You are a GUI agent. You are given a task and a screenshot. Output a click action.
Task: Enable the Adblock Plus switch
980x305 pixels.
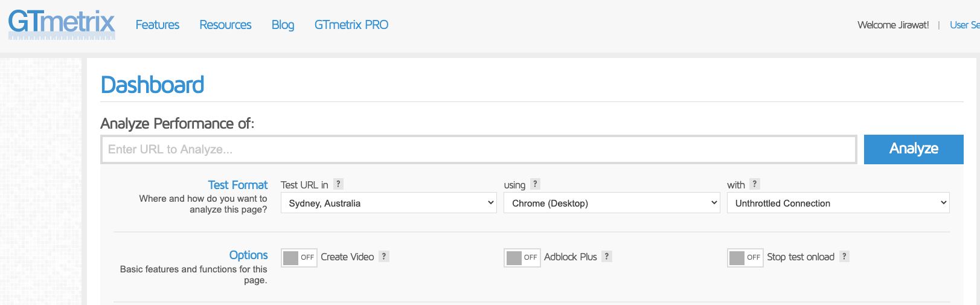point(522,257)
